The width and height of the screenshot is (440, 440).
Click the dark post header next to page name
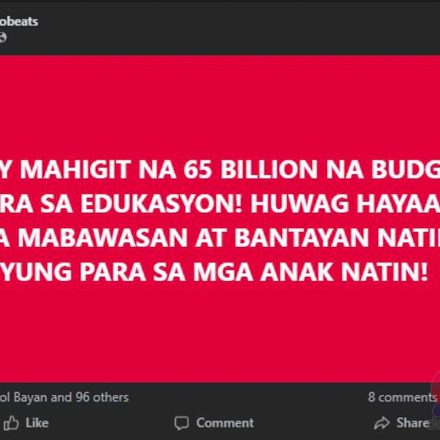(233, 27)
